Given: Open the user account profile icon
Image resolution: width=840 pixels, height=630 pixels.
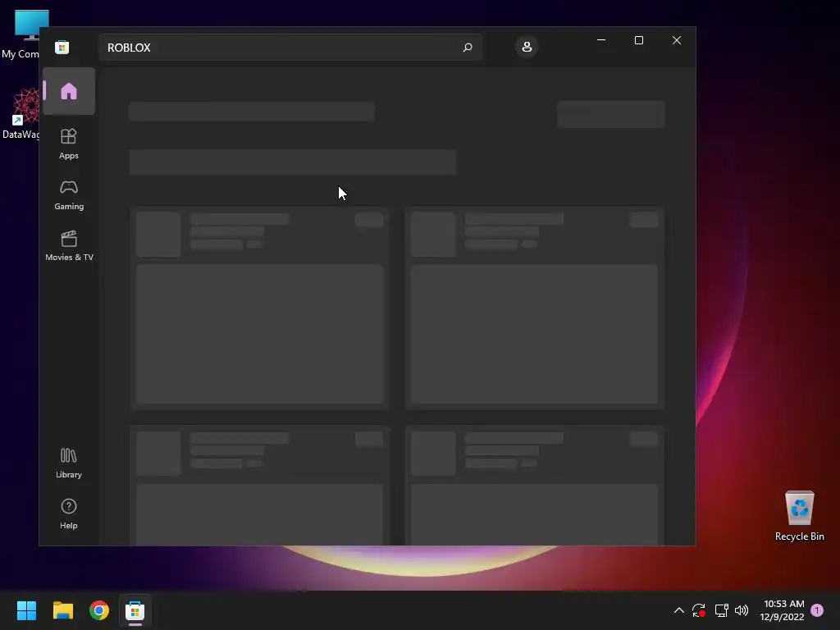Looking at the screenshot, I should 527,47.
